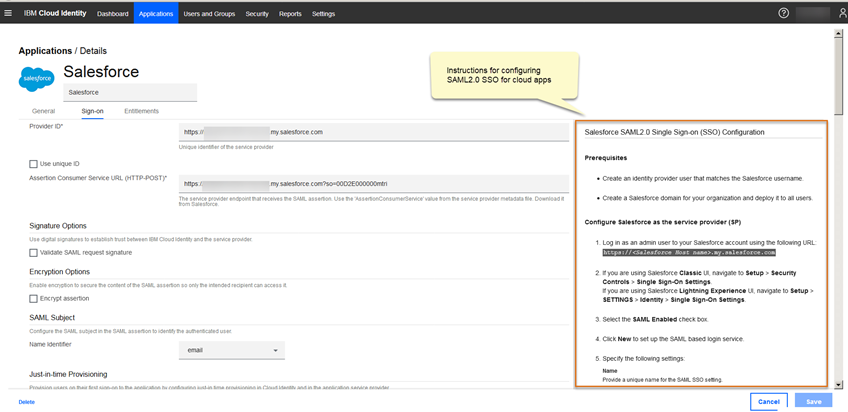The height and width of the screenshot is (412, 848).
Task: Click the 'Click New to set up' step
Action: click(673, 339)
